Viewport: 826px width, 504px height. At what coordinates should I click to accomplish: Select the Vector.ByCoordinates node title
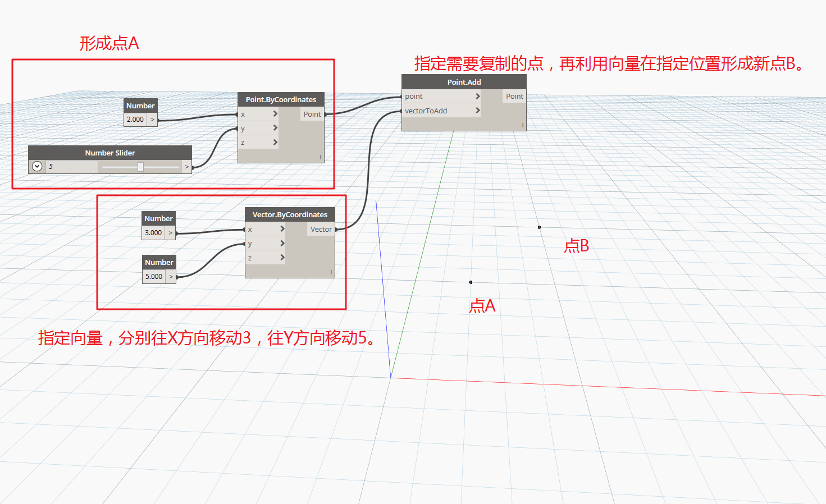[x=290, y=214]
